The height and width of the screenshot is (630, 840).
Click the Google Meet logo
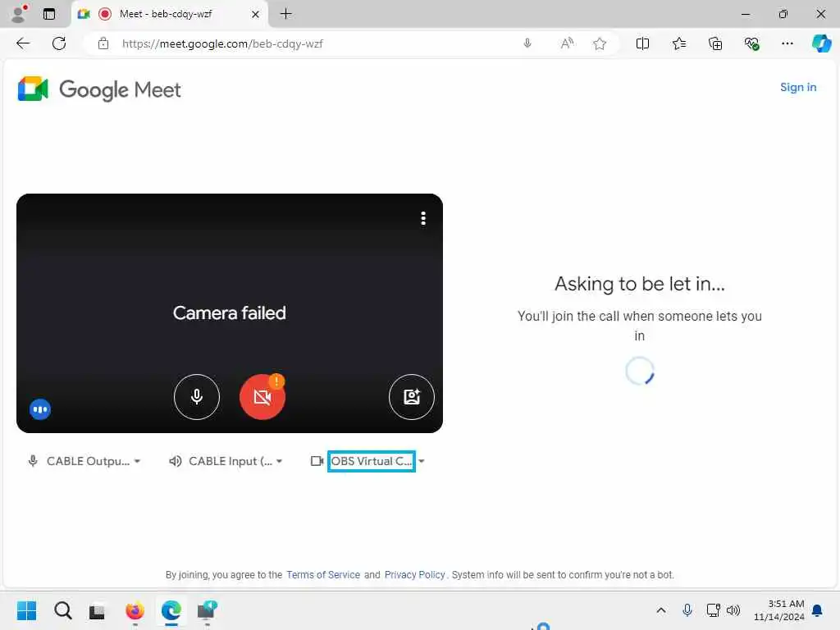click(x=99, y=89)
